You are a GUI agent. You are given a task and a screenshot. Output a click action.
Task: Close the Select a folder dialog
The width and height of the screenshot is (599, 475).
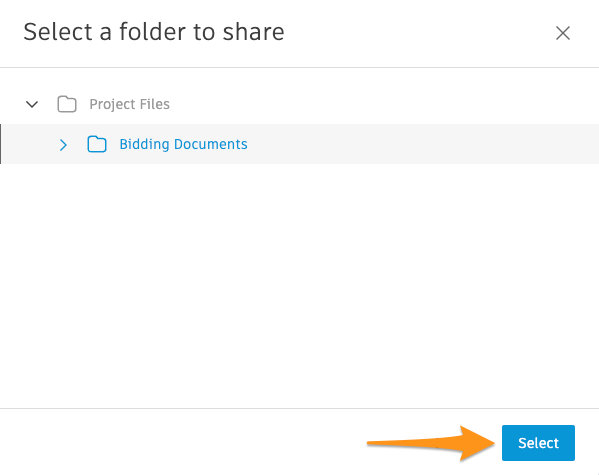click(563, 33)
